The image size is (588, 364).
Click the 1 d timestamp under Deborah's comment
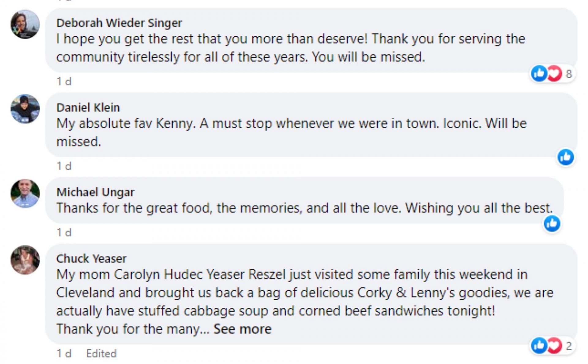pos(64,81)
